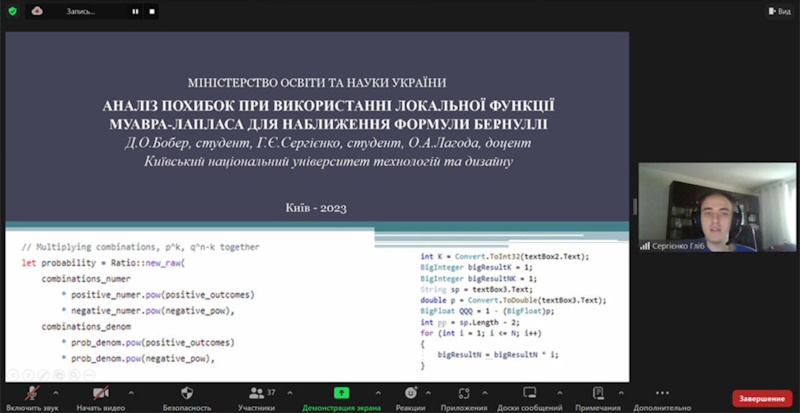Open the Приложения apps icon
This screenshot has height=413, width=800.
coord(464,393)
